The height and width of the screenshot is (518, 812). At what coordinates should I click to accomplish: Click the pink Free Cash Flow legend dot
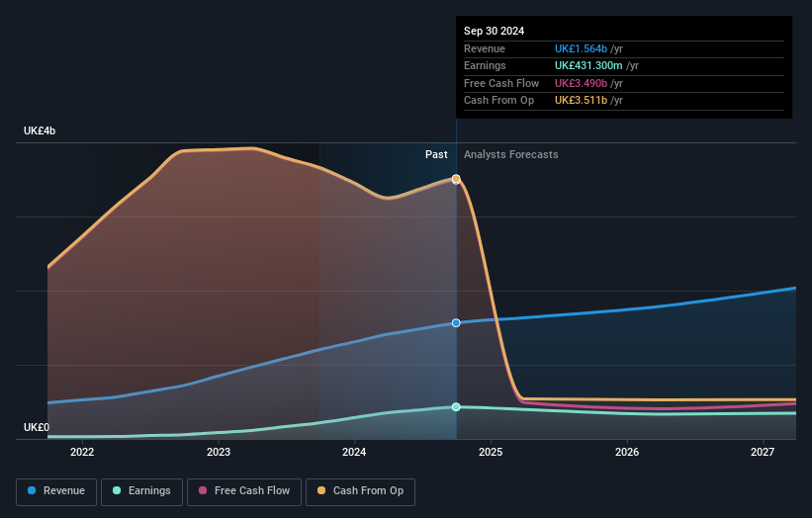tap(203, 490)
